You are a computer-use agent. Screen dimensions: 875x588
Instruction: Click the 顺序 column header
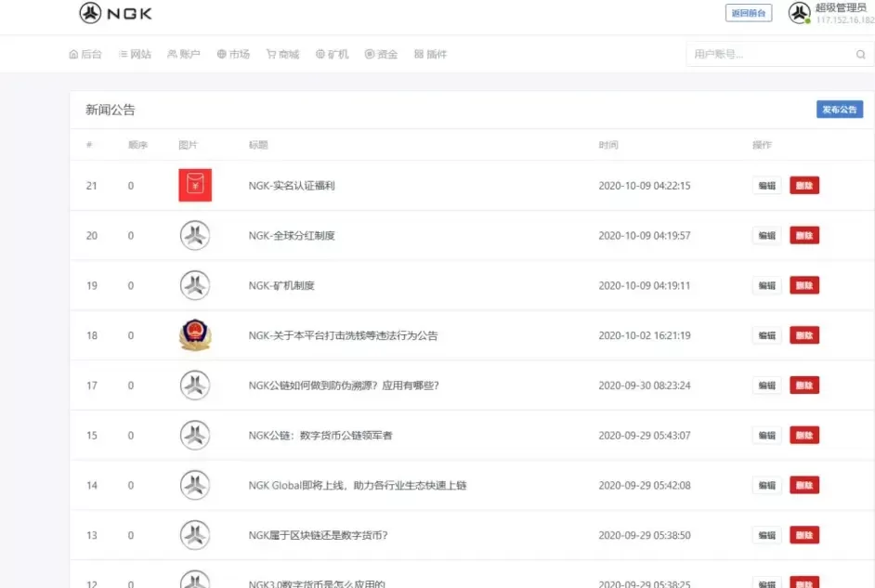click(x=137, y=145)
